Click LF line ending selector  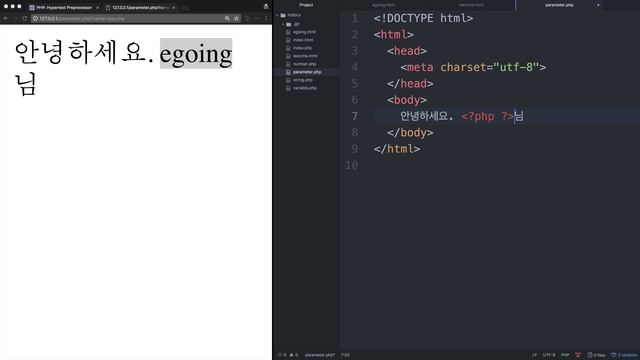tap(534, 355)
